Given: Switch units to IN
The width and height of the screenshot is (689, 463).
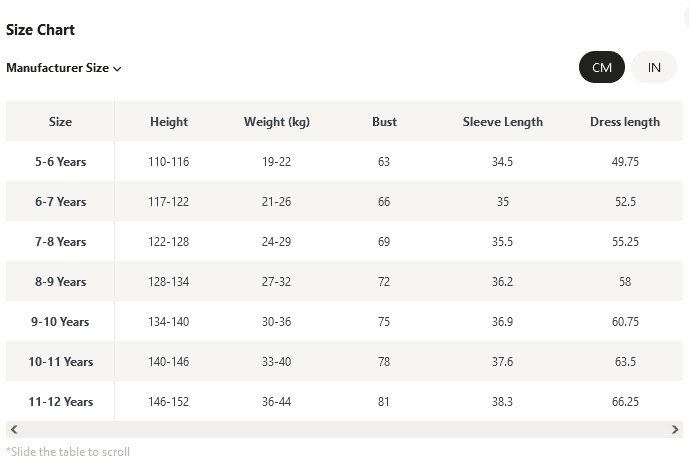Looking at the screenshot, I should [x=654, y=67].
